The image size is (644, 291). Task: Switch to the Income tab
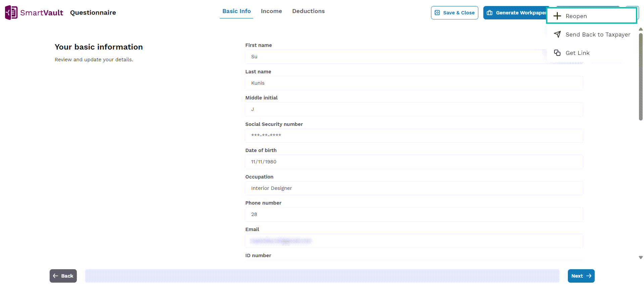click(x=271, y=11)
